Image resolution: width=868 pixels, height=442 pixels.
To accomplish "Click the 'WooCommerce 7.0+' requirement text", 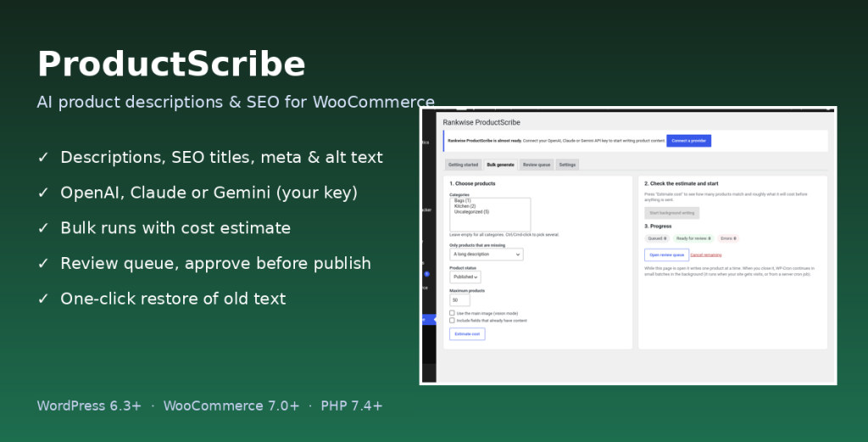I will (231, 406).
